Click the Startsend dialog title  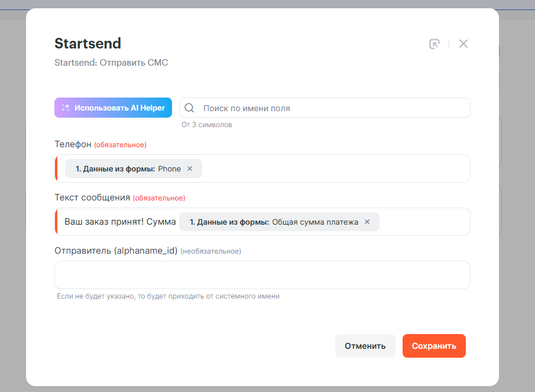87,43
